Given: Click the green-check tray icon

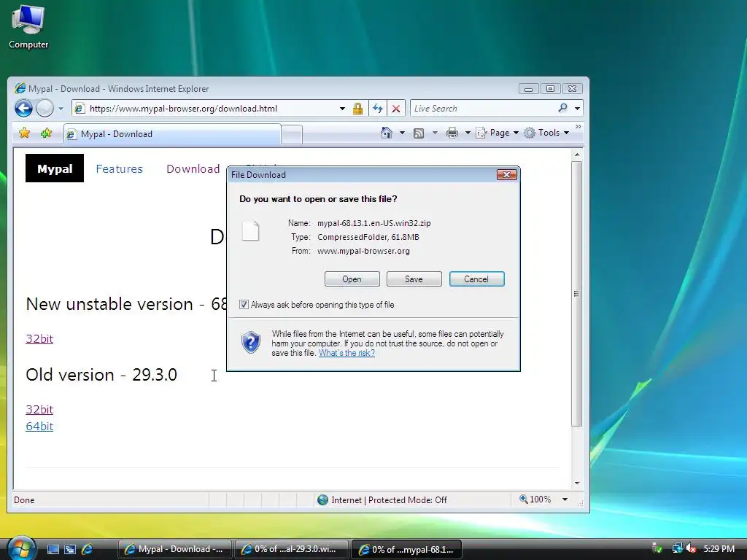Looking at the screenshot, I should (657, 548).
